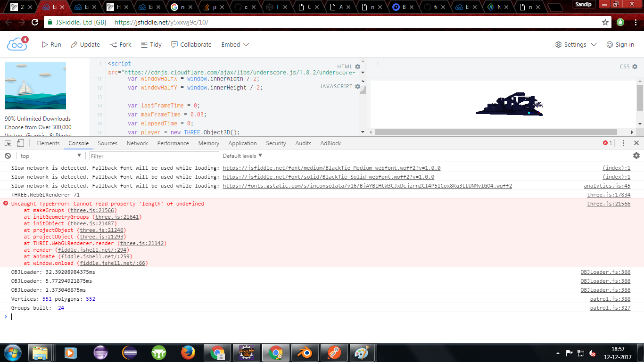Open the HTML panel settings gear

tap(357, 67)
